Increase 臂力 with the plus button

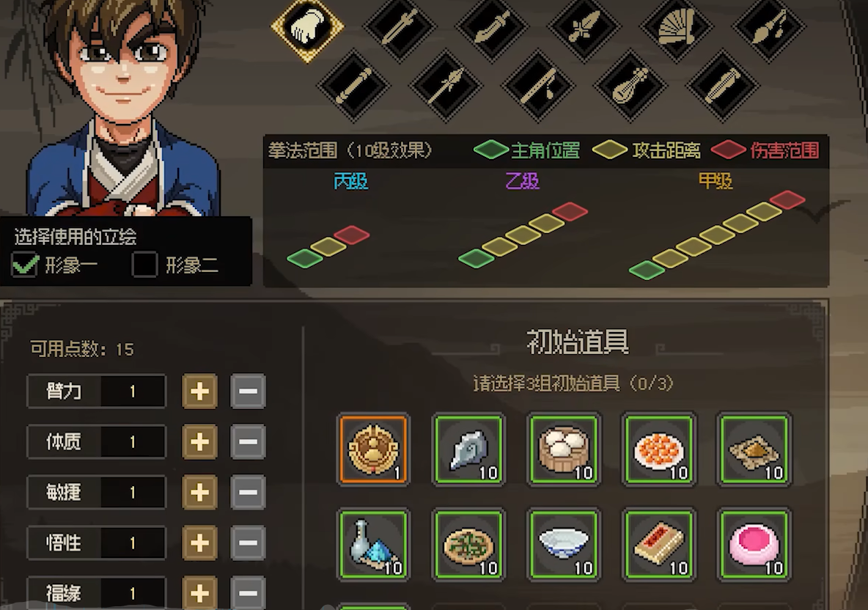(x=200, y=392)
